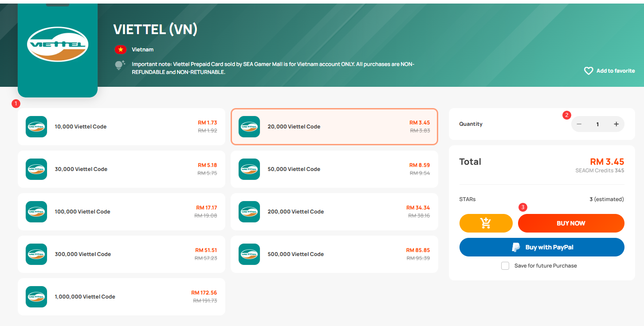Click the RM 51.51 price
644x326 pixels.
[x=206, y=250]
